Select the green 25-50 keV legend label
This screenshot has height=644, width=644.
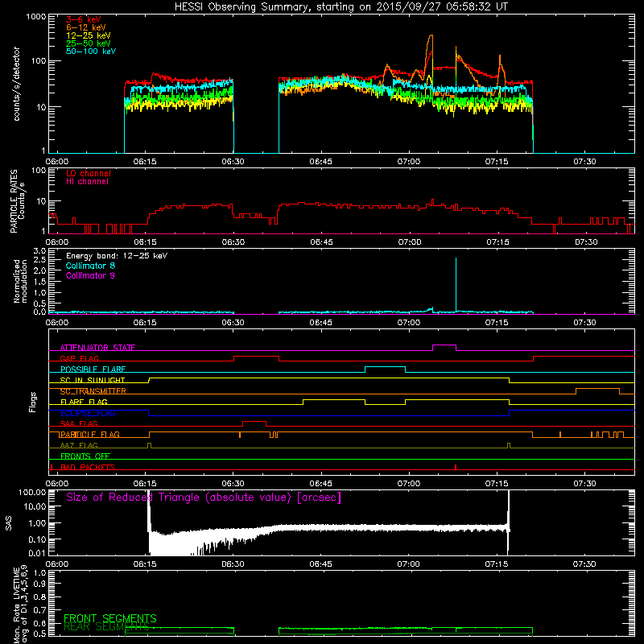pos(88,43)
